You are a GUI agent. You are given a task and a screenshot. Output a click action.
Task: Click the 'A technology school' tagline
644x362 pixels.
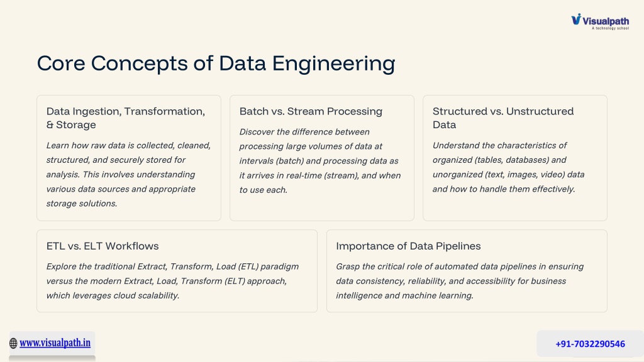pyautogui.click(x=610, y=28)
